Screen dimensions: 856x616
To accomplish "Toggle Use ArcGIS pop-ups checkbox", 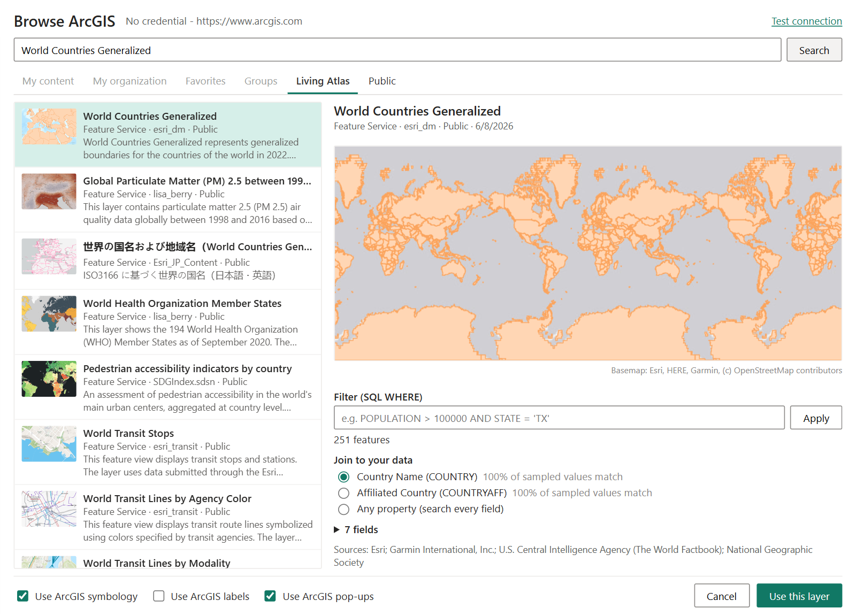I will pyautogui.click(x=270, y=596).
